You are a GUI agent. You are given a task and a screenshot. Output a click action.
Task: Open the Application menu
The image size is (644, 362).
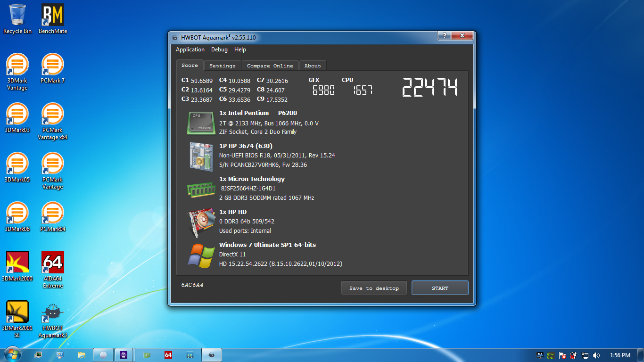[190, 49]
